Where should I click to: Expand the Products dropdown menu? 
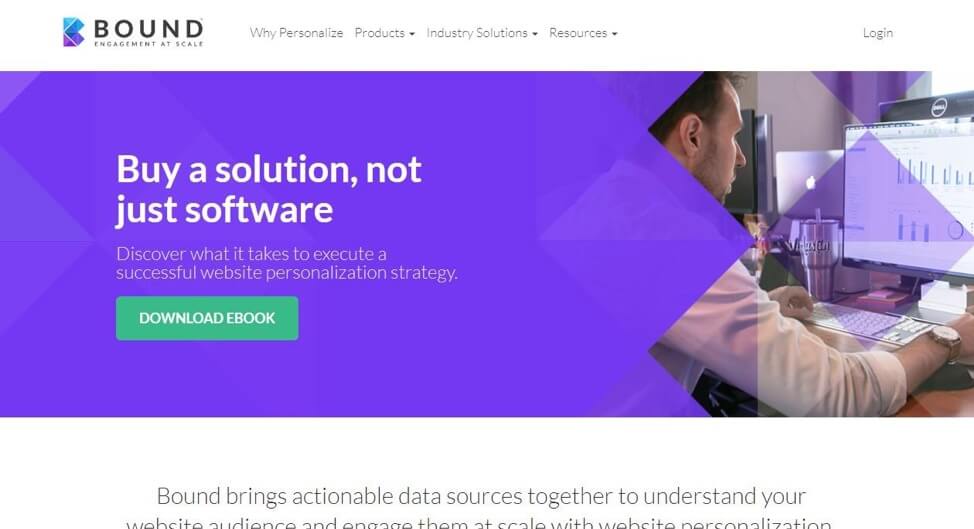385,33
